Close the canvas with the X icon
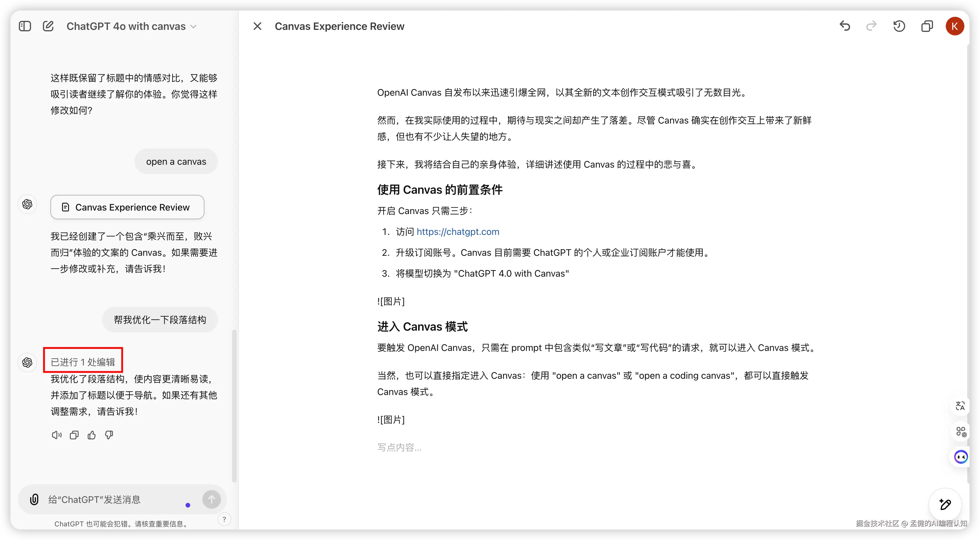This screenshot has width=980, height=540. point(257,26)
